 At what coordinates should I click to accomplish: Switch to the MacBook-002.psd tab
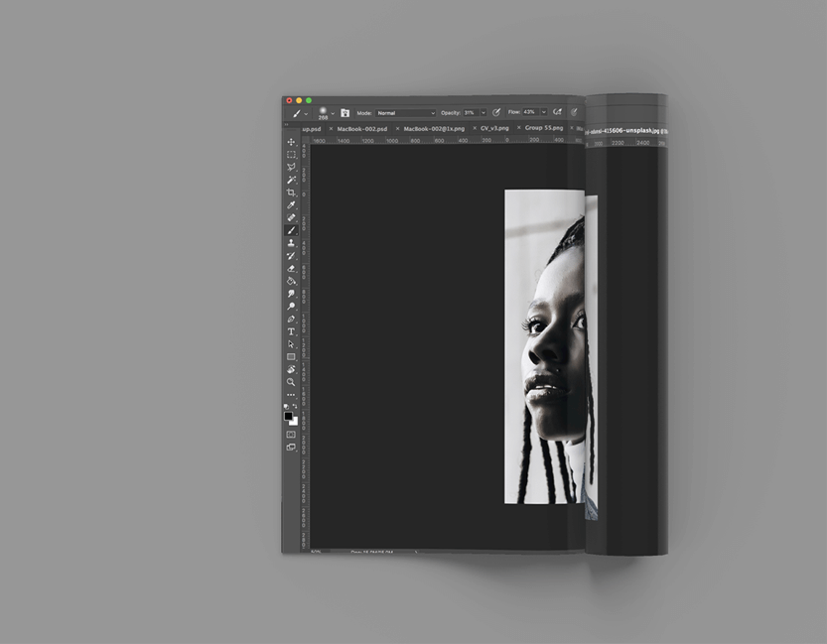361,129
